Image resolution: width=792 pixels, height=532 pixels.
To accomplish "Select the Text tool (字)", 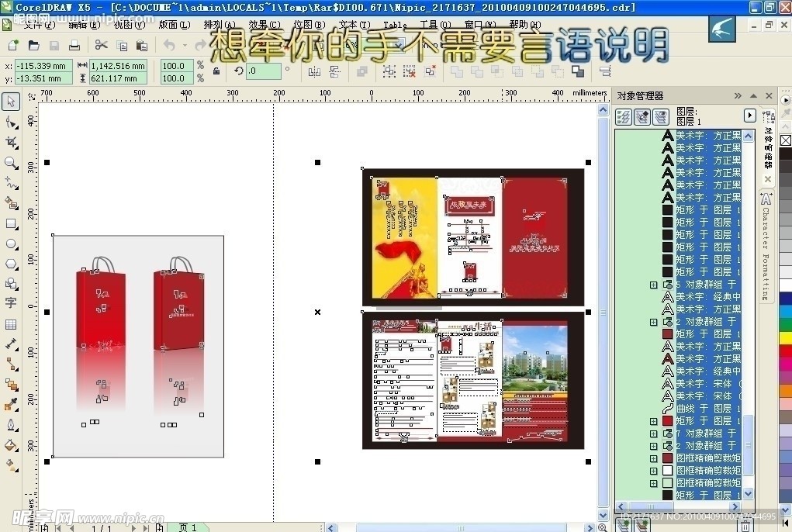I will click(x=11, y=303).
